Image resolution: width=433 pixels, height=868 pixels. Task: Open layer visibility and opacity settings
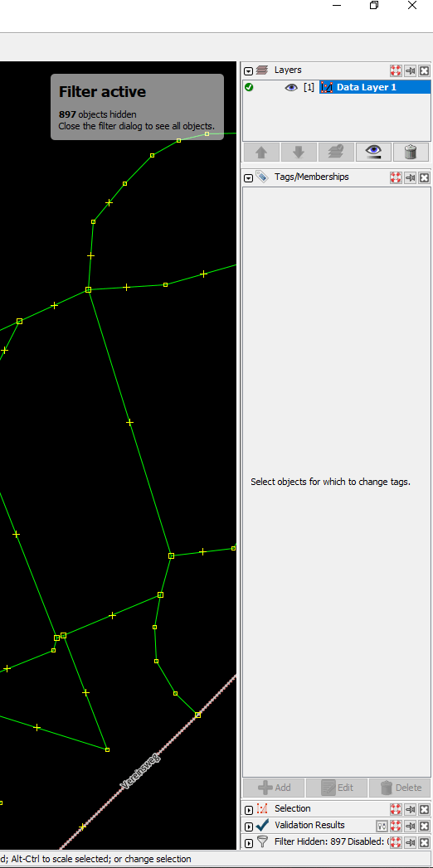click(x=374, y=152)
